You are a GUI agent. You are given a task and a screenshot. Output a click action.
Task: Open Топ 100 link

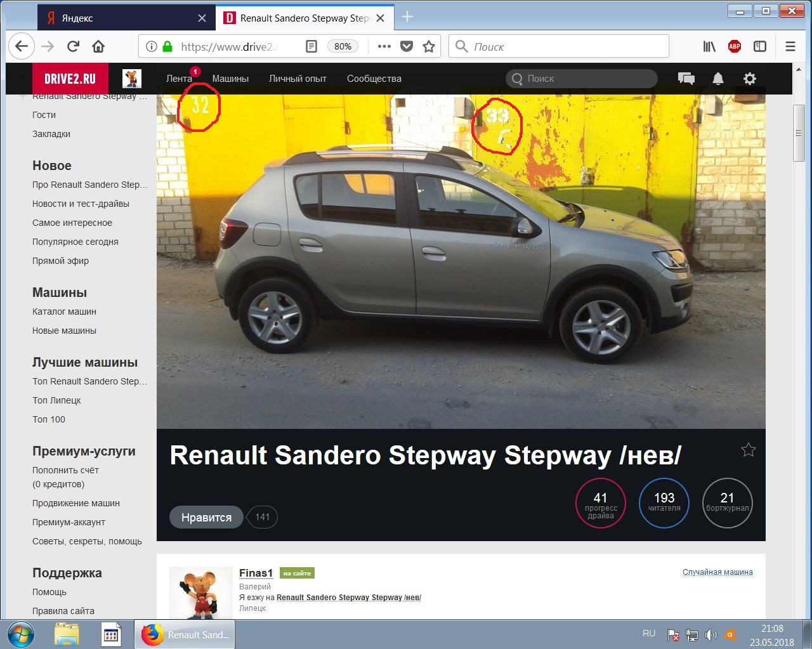pyautogui.click(x=49, y=419)
